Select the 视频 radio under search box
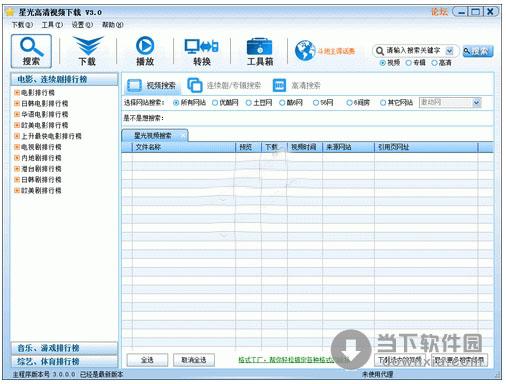 (383, 63)
